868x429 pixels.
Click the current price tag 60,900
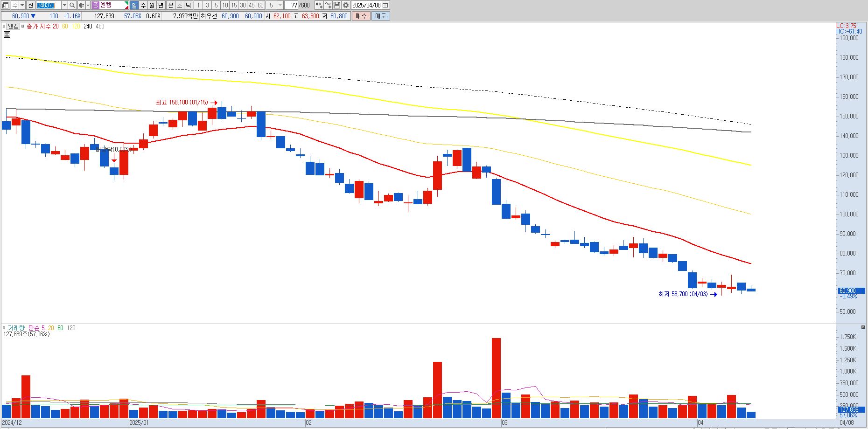pyautogui.click(x=851, y=291)
